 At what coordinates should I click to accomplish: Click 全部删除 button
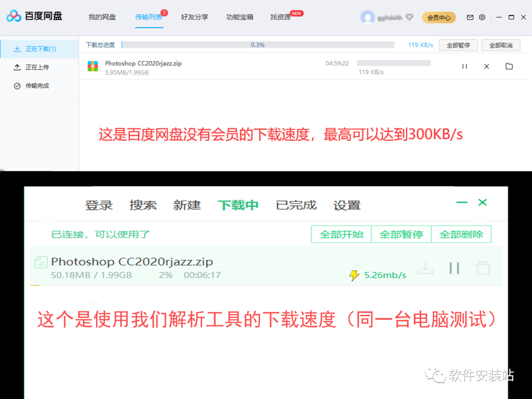(x=461, y=234)
